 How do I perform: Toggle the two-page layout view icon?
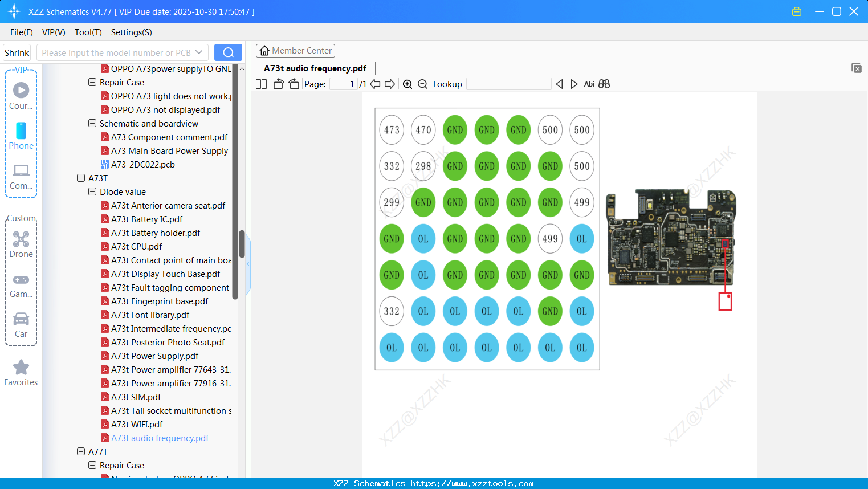(x=261, y=84)
